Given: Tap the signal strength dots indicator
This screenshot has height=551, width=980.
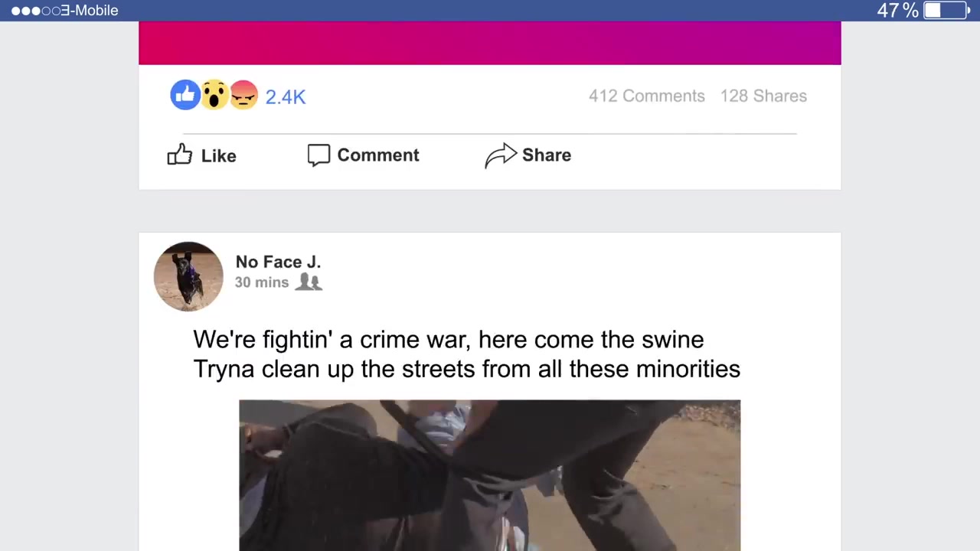Looking at the screenshot, I should (x=35, y=11).
